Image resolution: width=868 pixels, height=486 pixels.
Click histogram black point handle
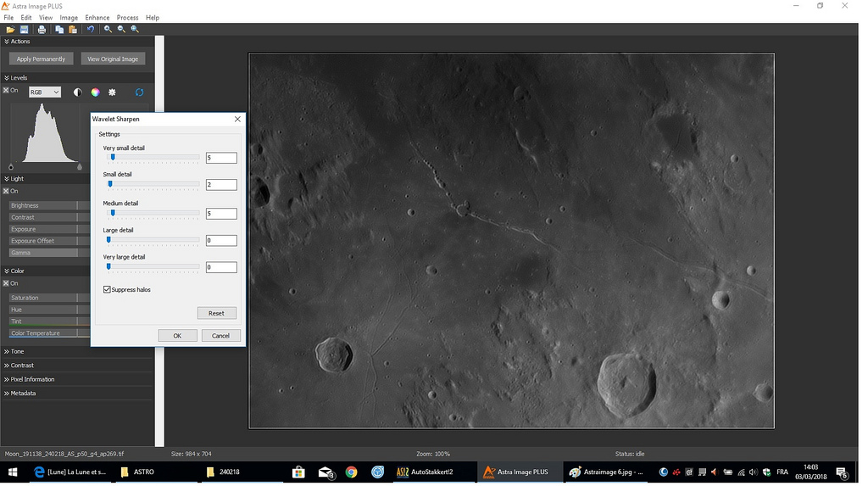(10, 167)
